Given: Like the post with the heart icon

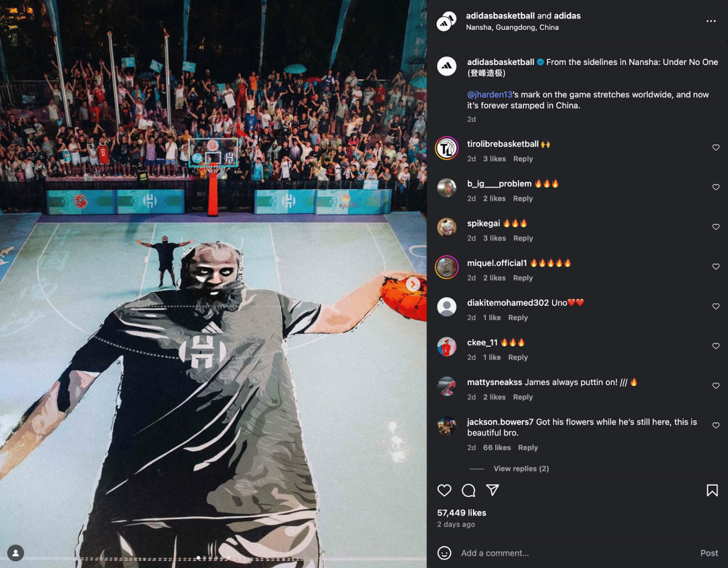Looking at the screenshot, I should [x=444, y=490].
